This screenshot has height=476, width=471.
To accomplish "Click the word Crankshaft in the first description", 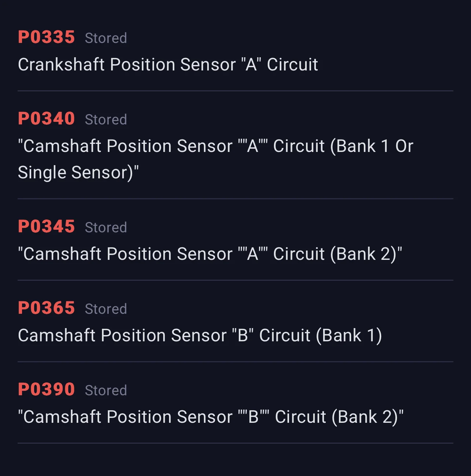I will click(x=62, y=65).
